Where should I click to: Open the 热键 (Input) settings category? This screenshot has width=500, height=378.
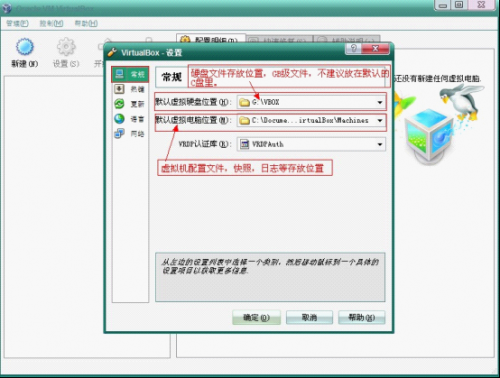tap(130, 89)
